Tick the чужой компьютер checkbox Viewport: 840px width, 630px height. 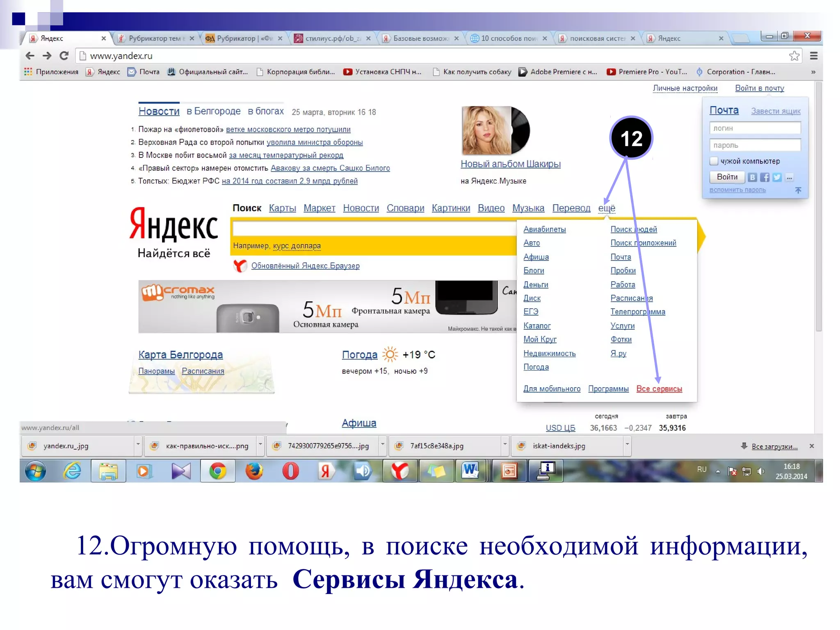click(x=714, y=161)
